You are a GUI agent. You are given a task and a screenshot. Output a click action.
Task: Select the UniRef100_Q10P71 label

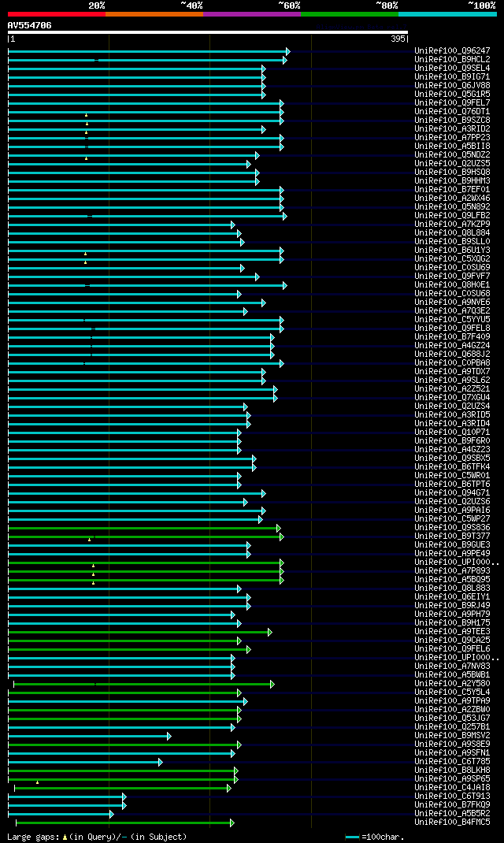click(452, 433)
